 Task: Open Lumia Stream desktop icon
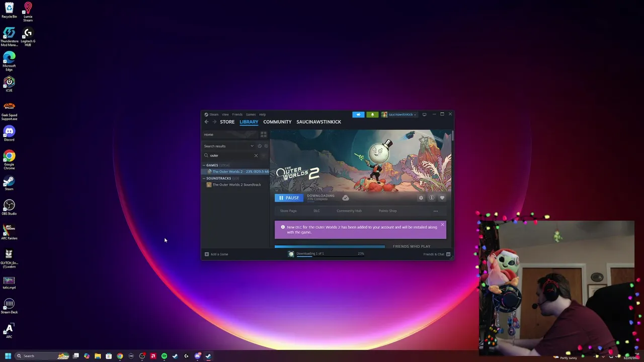point(28,12)
